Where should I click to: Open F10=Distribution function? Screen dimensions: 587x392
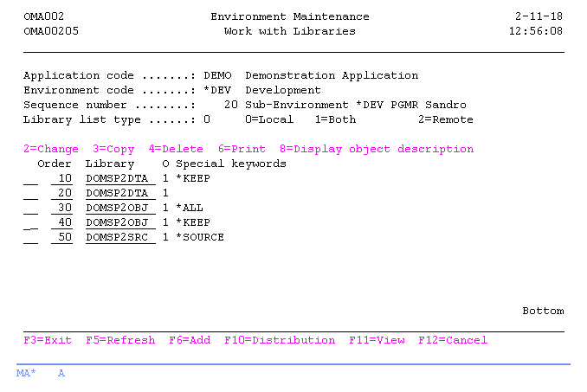280,340
